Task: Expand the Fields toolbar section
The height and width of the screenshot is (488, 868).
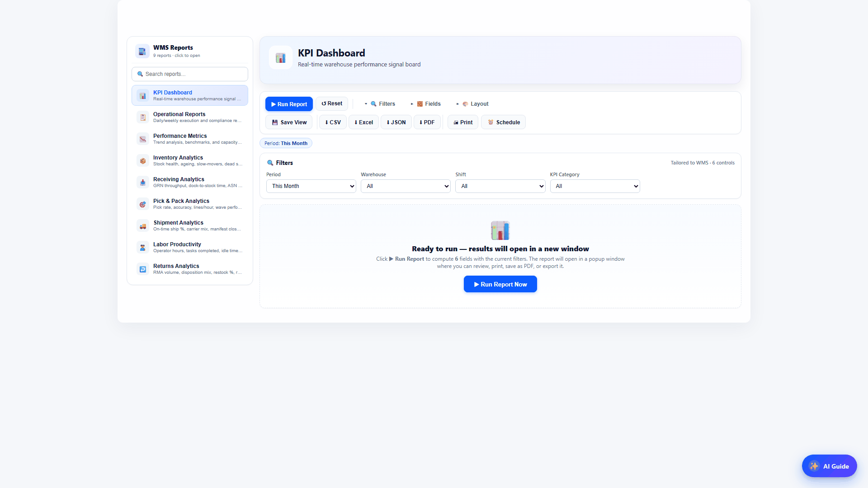Action: (425, 104)
